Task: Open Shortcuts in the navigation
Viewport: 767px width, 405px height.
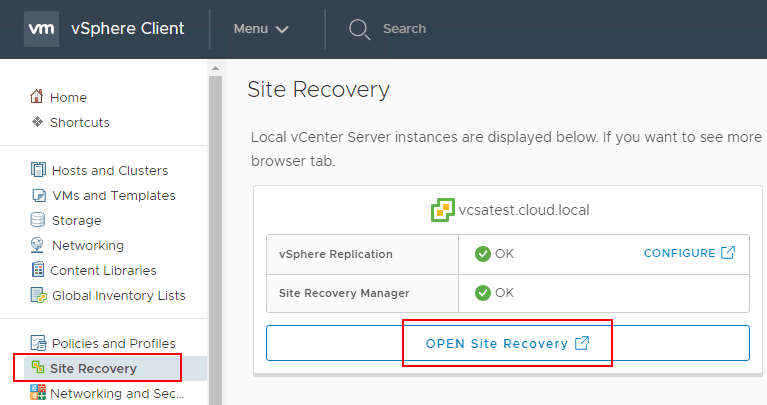Action: point(79,122)
